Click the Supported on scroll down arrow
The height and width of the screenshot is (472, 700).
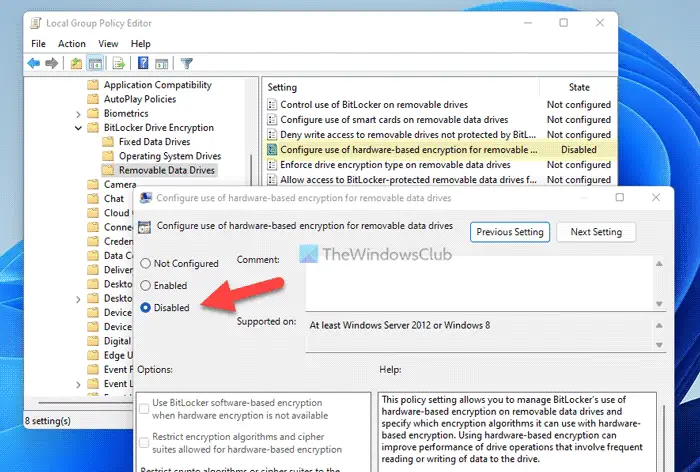(x=659, y=345)
